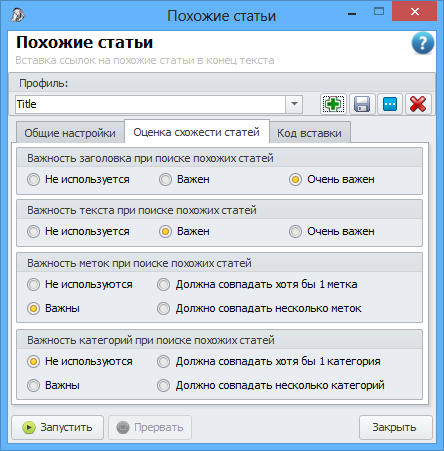Image resolution: width=444 pixels, height=451 pixels.
Task: Click the green plus add-profile icon
Action: tap(333, 104)
